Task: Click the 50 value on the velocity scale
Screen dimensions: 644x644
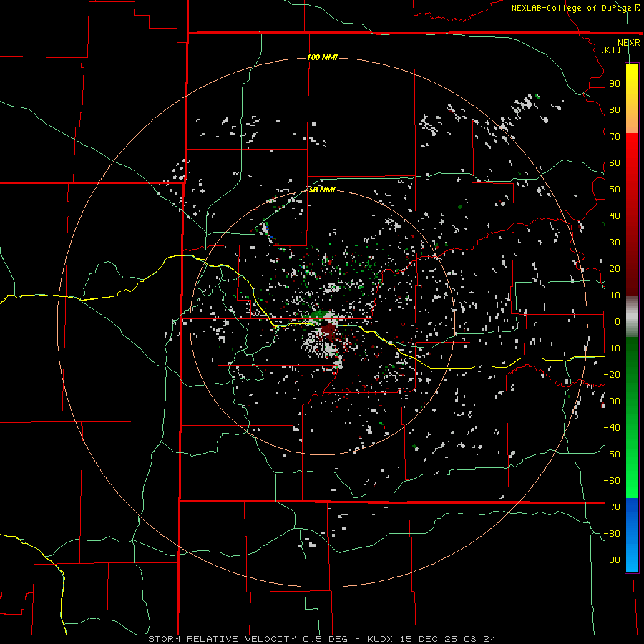Action: coord(615,190)
